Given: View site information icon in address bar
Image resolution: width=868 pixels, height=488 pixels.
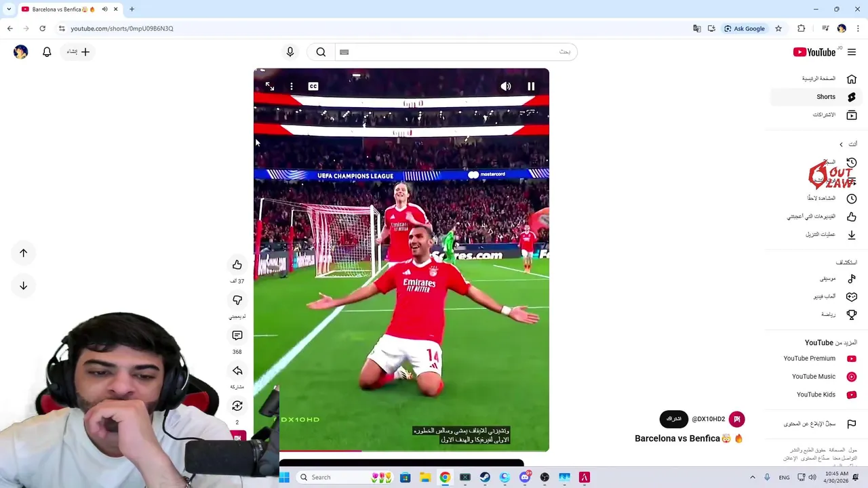Looking at the screenshot, I should (62, 28).
